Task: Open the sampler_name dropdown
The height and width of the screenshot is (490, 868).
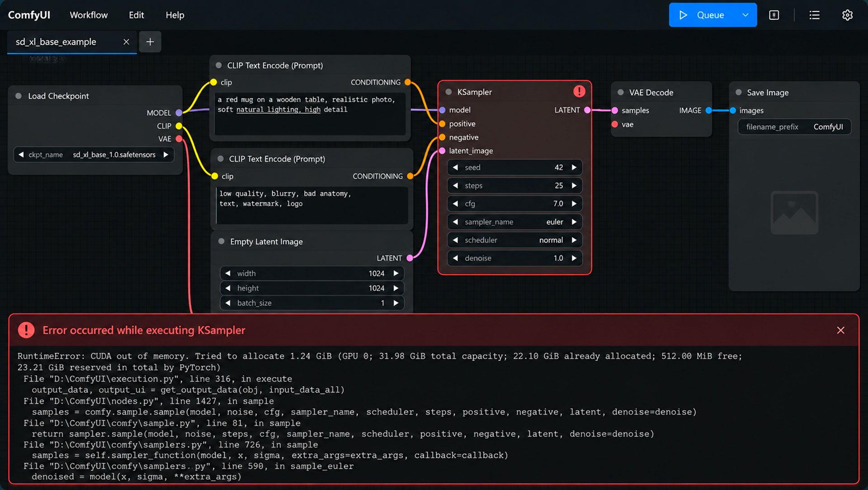Action: pyautogui.click(x=514, y=222)
